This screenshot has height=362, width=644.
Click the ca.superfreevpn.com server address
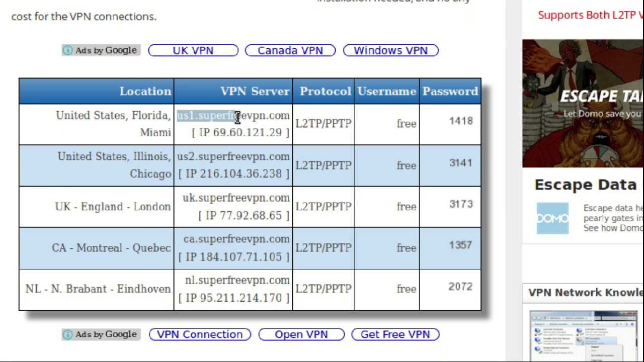tap(236, 239)
